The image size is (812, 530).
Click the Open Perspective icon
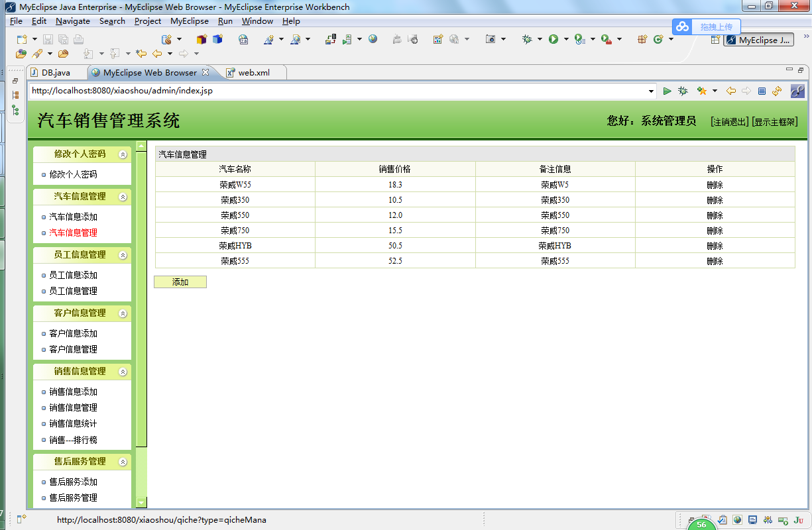click(715, 40)
